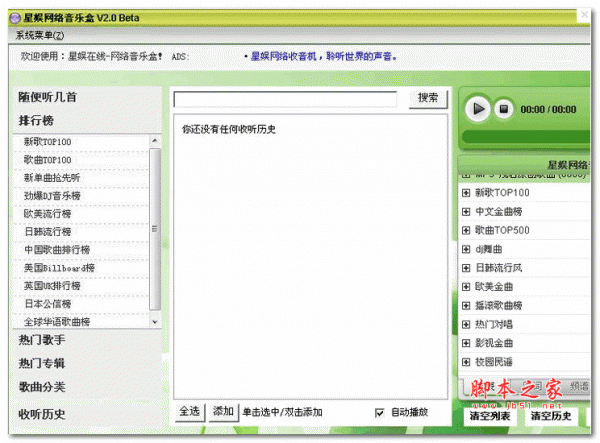Click the 全选 button
The image size is (600, 443).
coord(190,412)
